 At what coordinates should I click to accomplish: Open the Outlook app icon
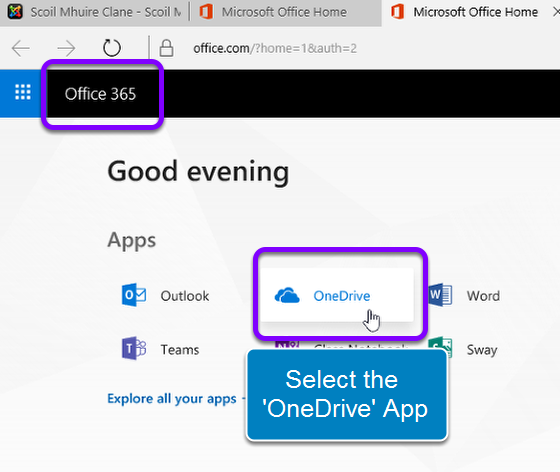[x=134, y=295]
